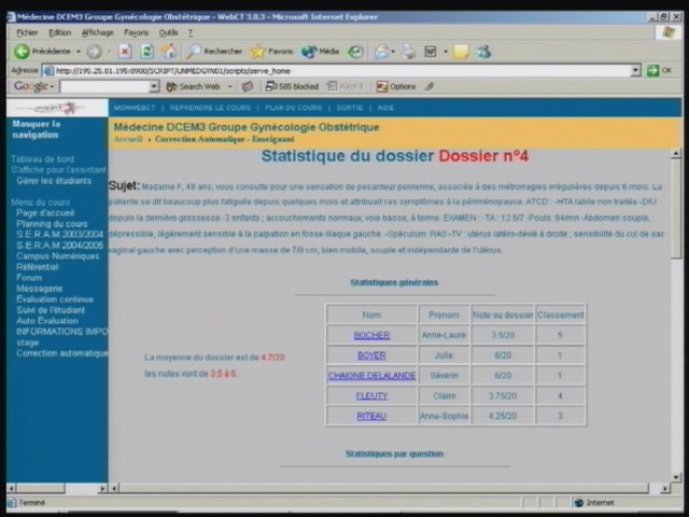Click the Stop page loading icon
The width and height of the screenshot is (689, 517).
[x=125, y=51]
